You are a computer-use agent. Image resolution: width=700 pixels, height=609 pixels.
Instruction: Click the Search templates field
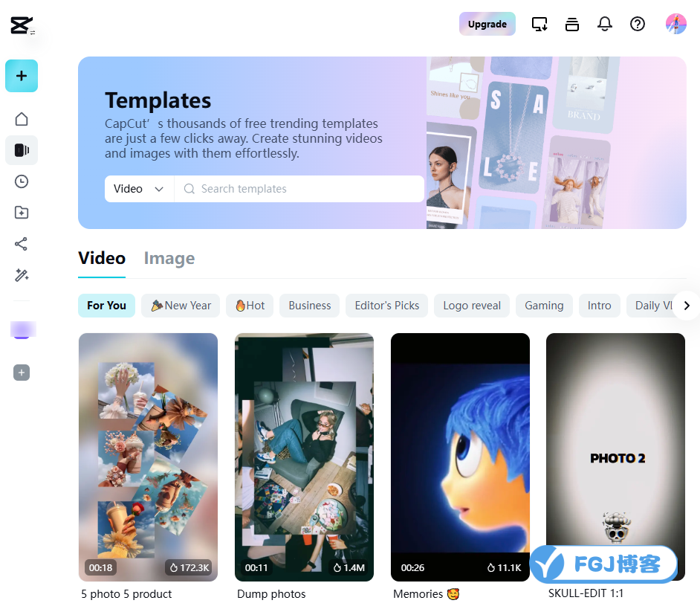coord(299,189)
